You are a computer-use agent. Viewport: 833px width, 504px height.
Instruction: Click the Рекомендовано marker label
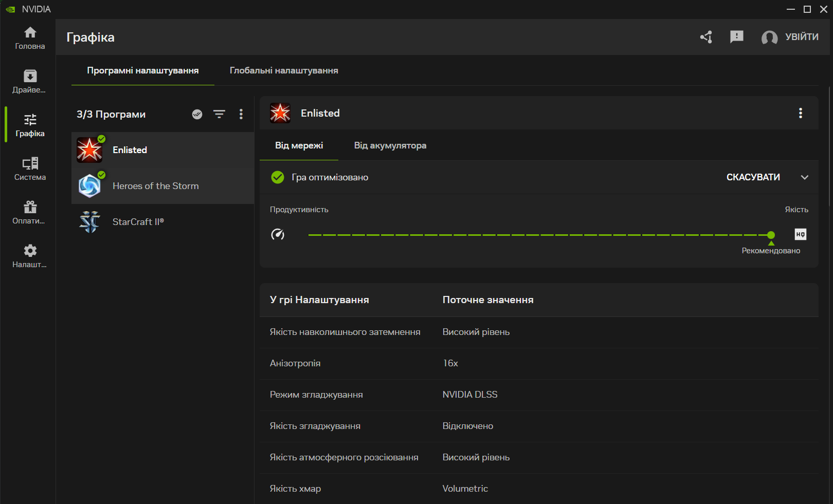point(771,251)
